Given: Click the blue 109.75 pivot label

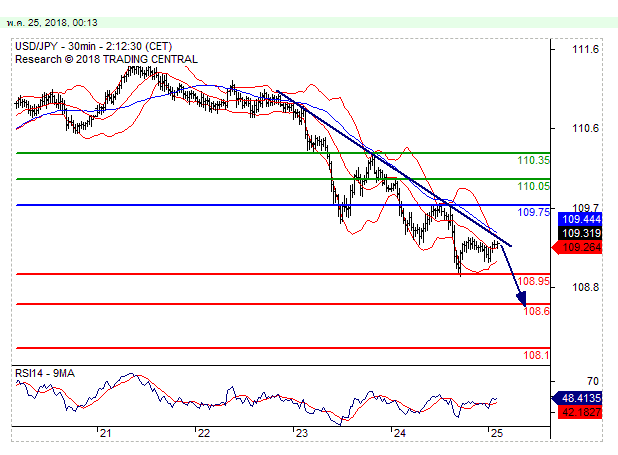Looking at the screenshot, I should pos(533,212).
